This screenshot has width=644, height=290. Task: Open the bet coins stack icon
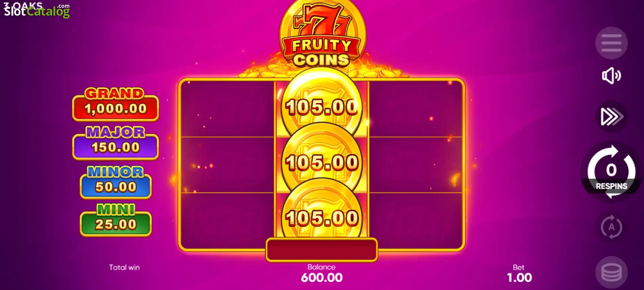611,272
